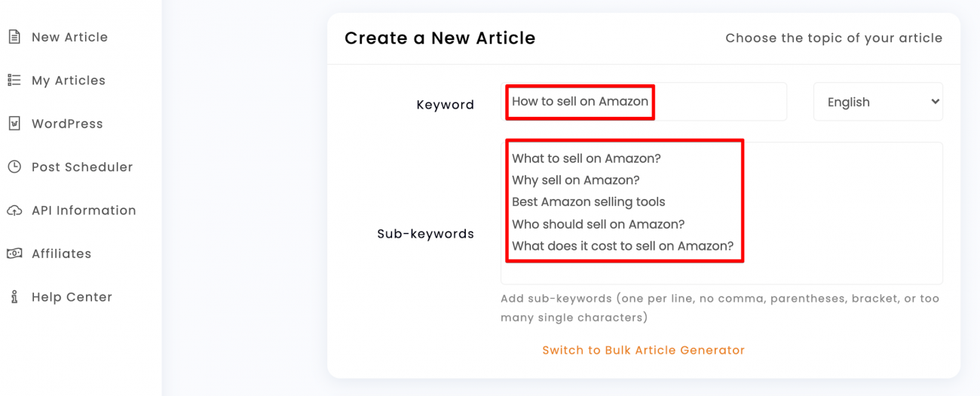
Task: Click the Switch to Bulk Article Generator link
Action: point(643,350)
